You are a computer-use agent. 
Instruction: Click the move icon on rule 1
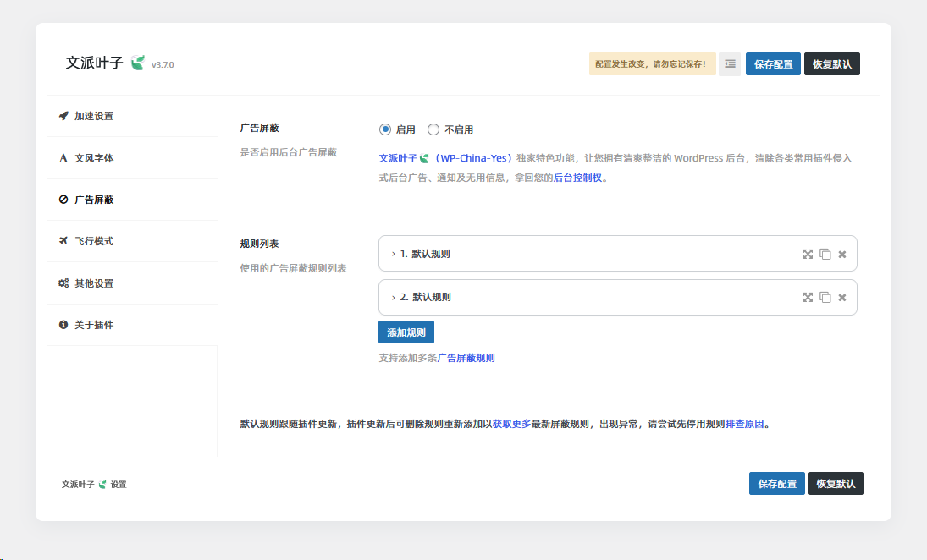pos(808,254)
